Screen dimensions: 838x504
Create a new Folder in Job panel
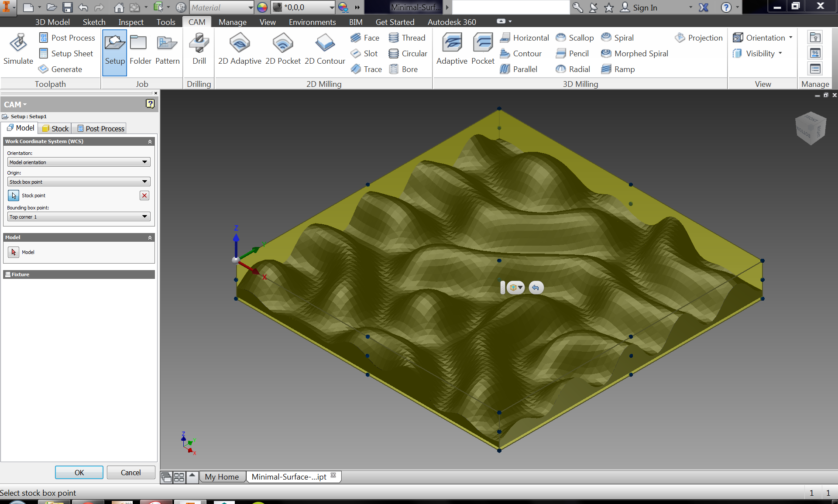[x=140, y=49]
